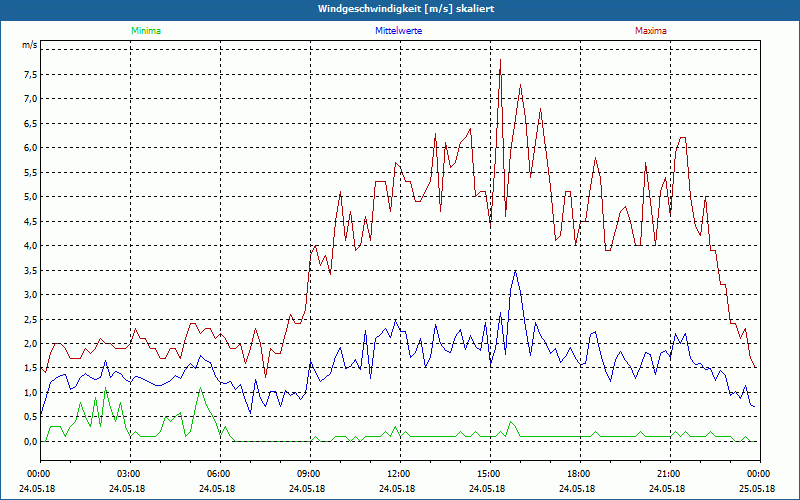Screen dimensions: 800x500
Task: Click the 7,5 y-axis value
Action: [31, 74]
